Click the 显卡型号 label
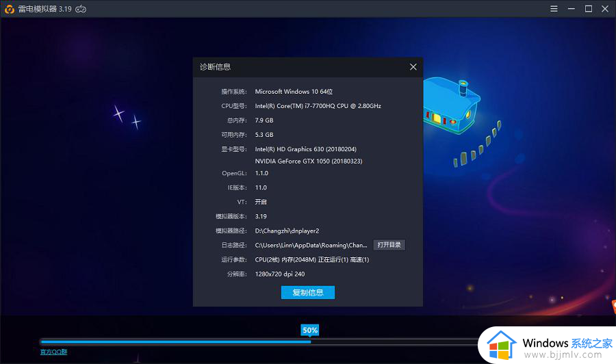The width and height of the screenshot is (616, 364). pos(234,149)
